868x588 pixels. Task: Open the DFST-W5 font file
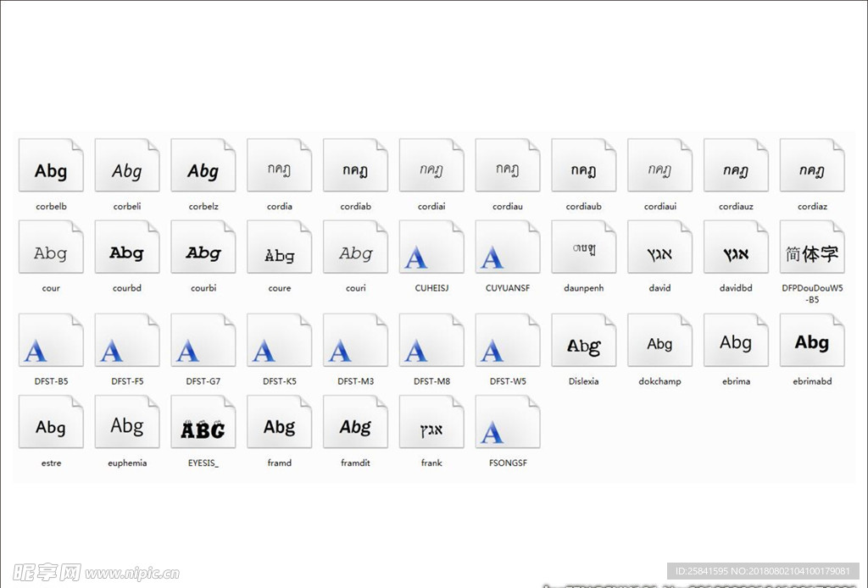pos(508,342)
